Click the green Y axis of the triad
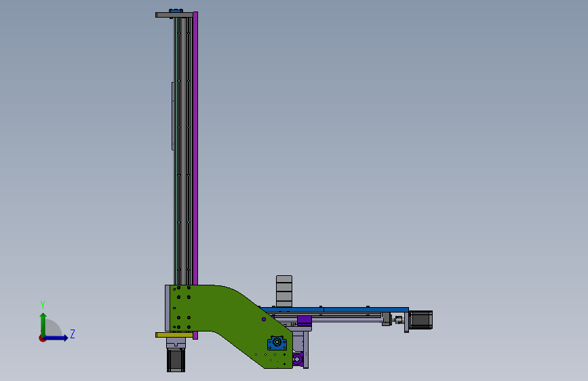This screenshot has width=588, height=381. click(43, 325)
